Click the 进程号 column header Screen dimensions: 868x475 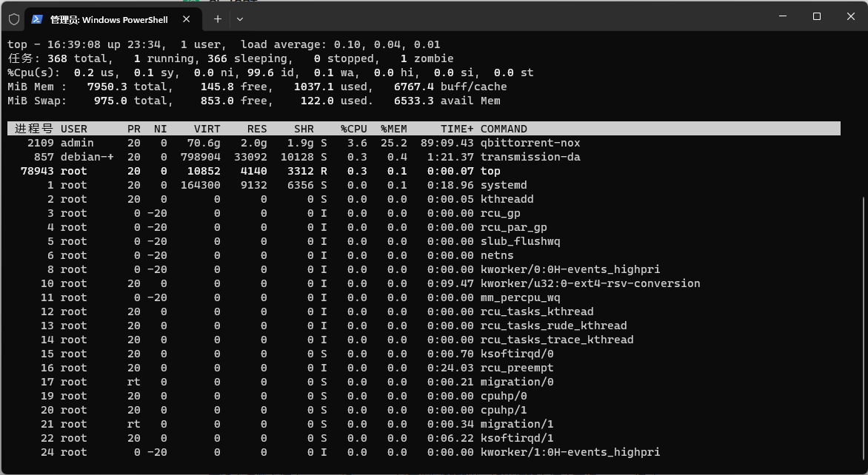(33, 129)
